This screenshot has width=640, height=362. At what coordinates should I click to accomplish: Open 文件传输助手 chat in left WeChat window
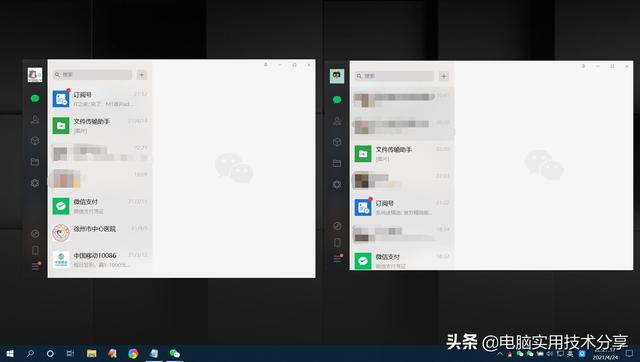pos(100,126)
